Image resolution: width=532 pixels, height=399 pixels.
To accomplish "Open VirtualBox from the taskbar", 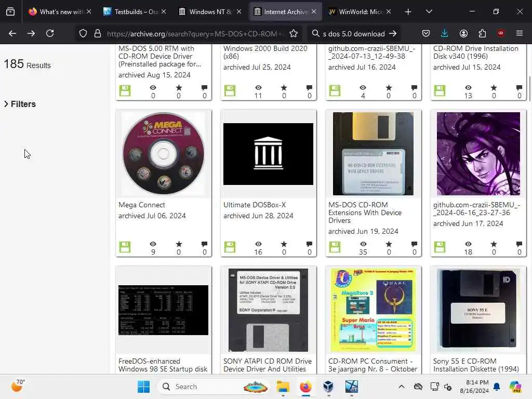I will (x=328, y=387).
